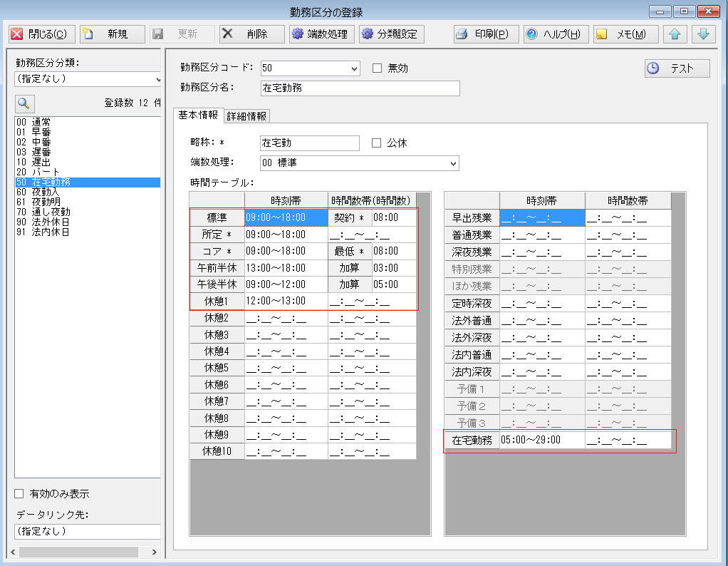Check 有効のみ表示 option
Screen dimensions: 728x566
(x=19, y=494)
